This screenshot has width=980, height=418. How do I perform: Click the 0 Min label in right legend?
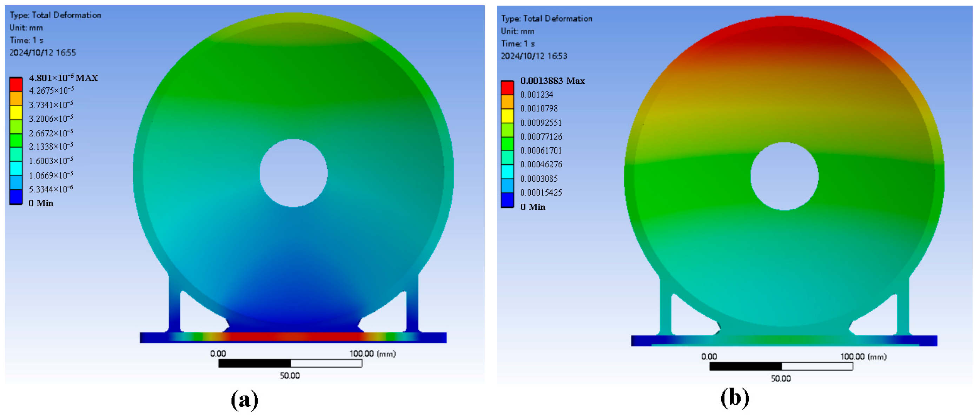click(x=532, y=207)
